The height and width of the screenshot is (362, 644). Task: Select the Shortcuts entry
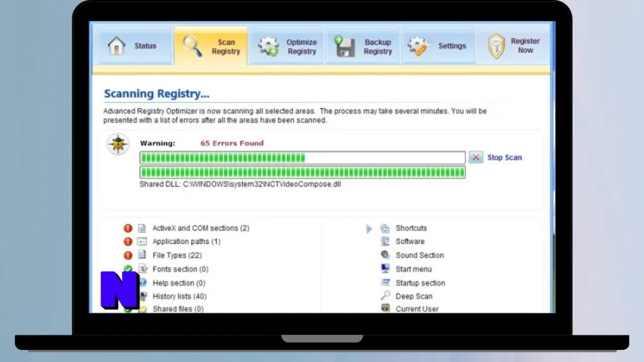411,228
